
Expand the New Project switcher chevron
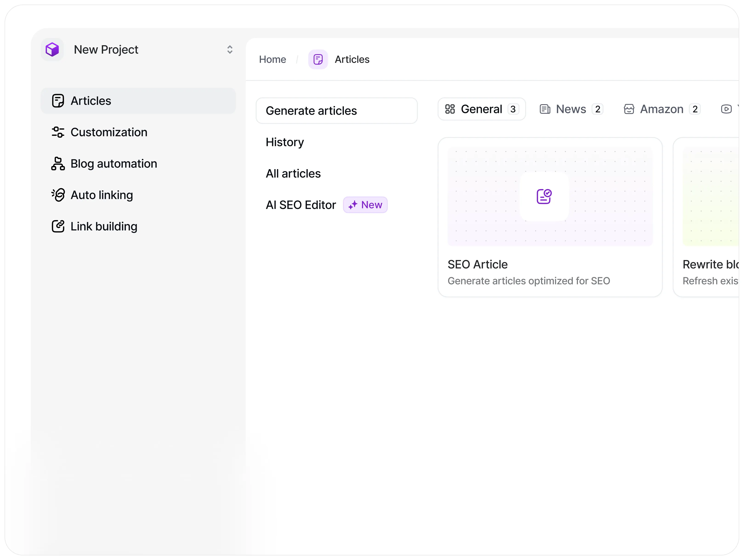point(230,49)
